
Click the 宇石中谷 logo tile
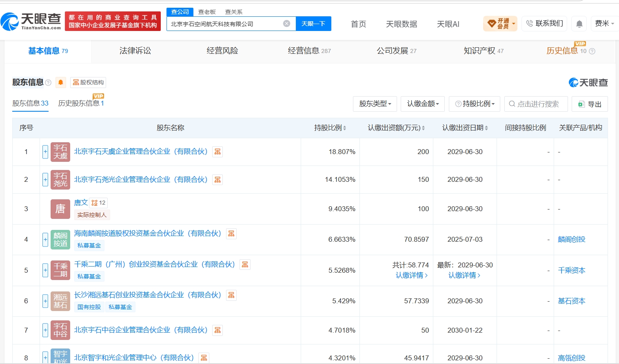coord(60,330)
